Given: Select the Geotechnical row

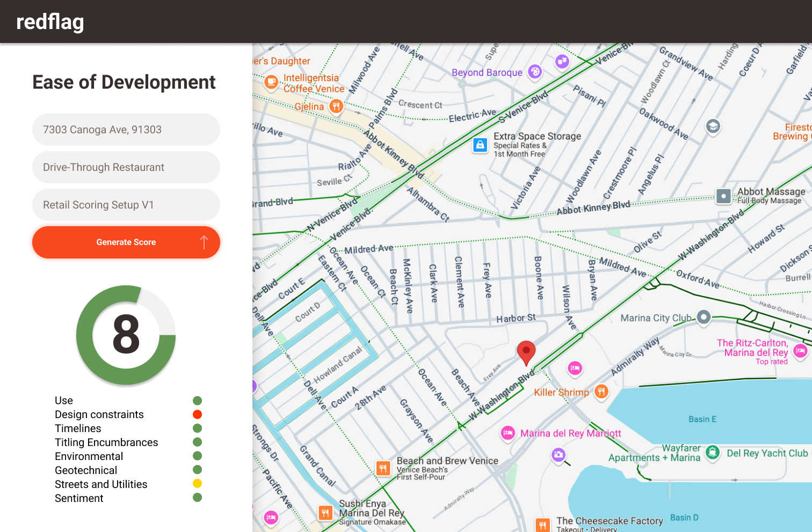Looking at the screenshot, I should (128, 470).
